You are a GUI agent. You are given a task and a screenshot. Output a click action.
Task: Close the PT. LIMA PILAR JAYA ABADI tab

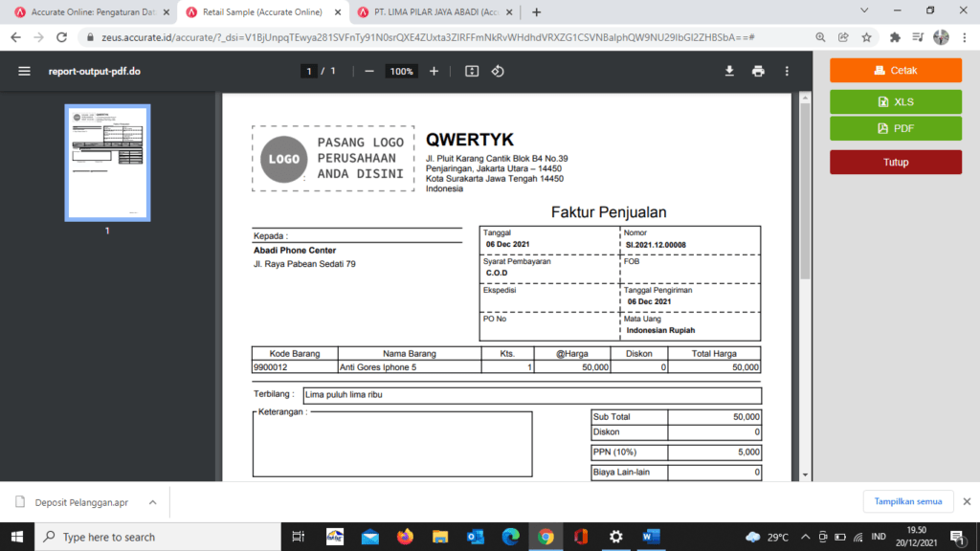[509, 11]
